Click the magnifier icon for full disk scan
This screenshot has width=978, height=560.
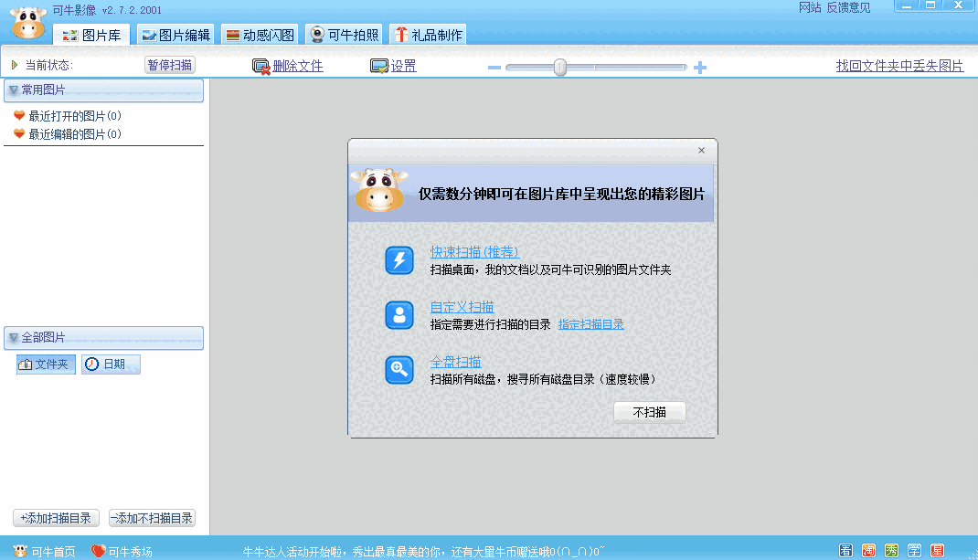click(x=399, y=370)
